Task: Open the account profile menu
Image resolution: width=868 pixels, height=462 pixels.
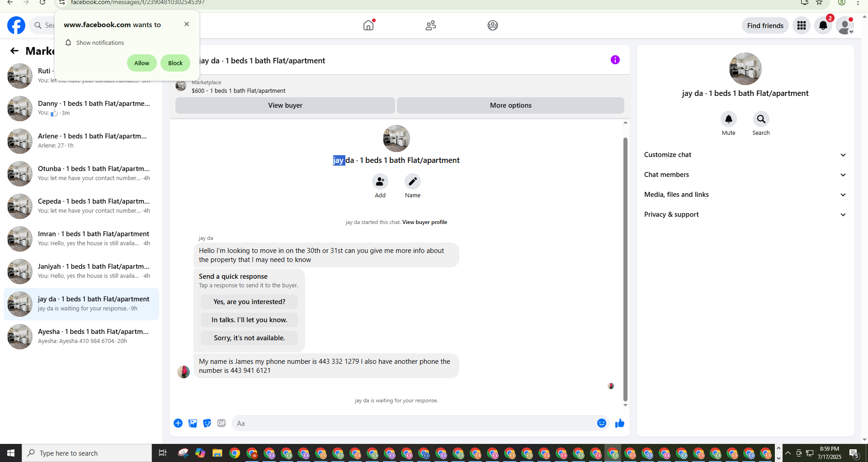Action: pos(844,25)
